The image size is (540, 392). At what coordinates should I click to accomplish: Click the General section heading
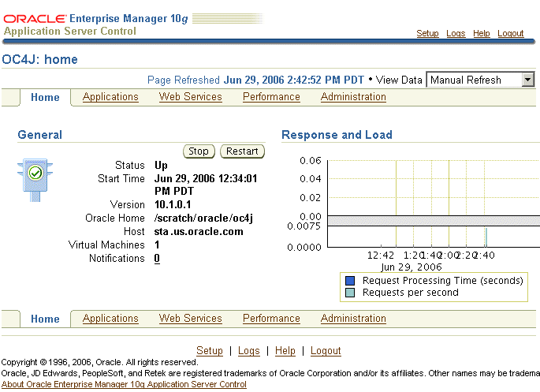[x=40, y=135]
